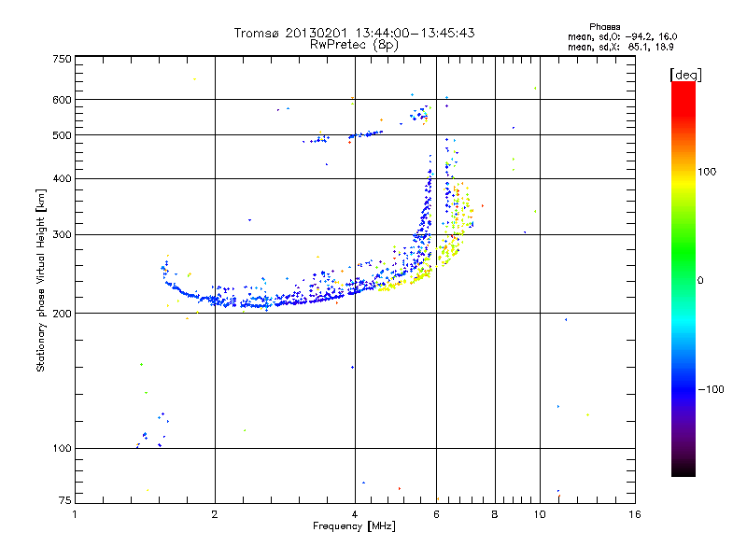This screenshot has width=747, height=560.
Task: Click the colorbar label '-100'
Action: tap(711, 389)
